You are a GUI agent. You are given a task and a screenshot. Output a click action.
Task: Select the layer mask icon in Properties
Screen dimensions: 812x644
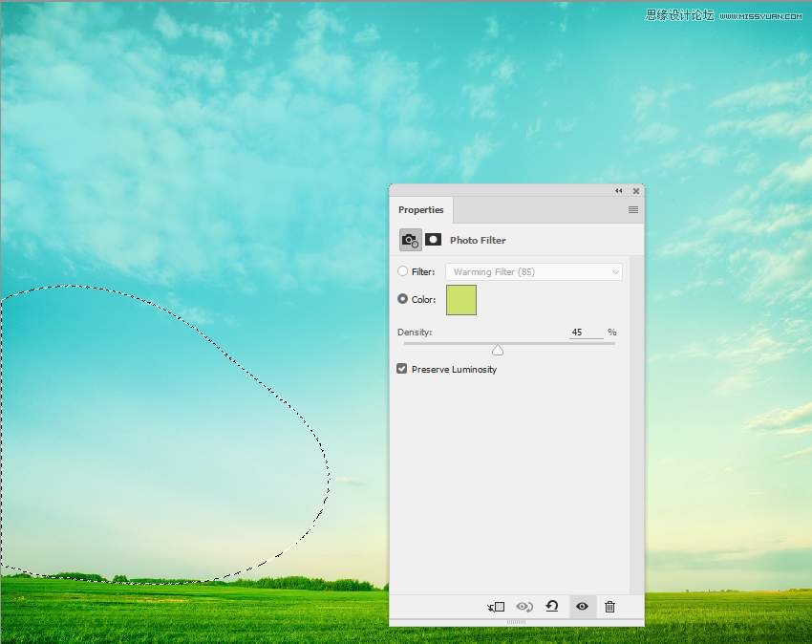coord(433,240)
